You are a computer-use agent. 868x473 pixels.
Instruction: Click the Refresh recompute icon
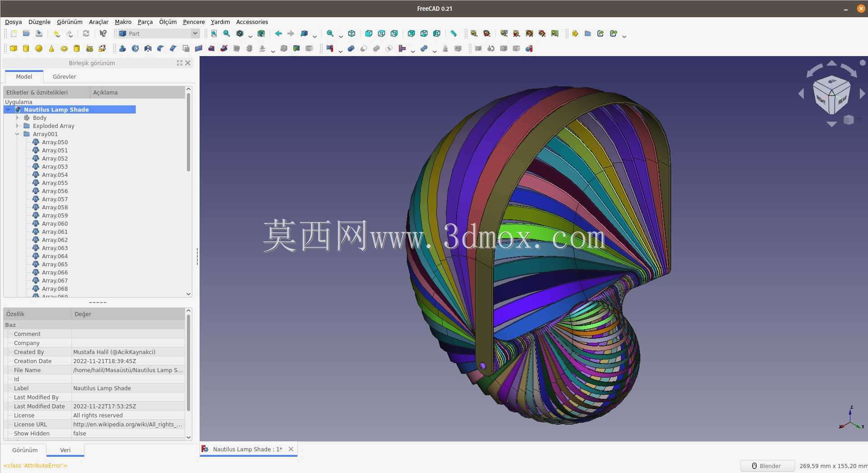coord(86,33)
